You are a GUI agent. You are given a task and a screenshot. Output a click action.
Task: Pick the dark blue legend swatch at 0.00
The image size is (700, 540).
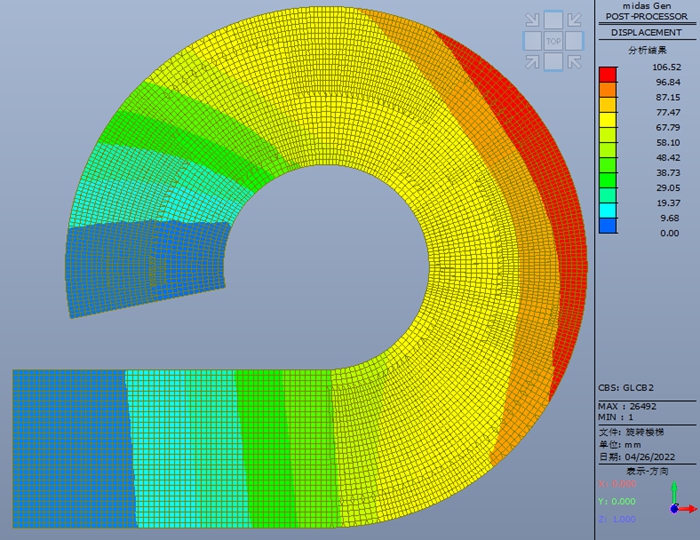point(607,226)
